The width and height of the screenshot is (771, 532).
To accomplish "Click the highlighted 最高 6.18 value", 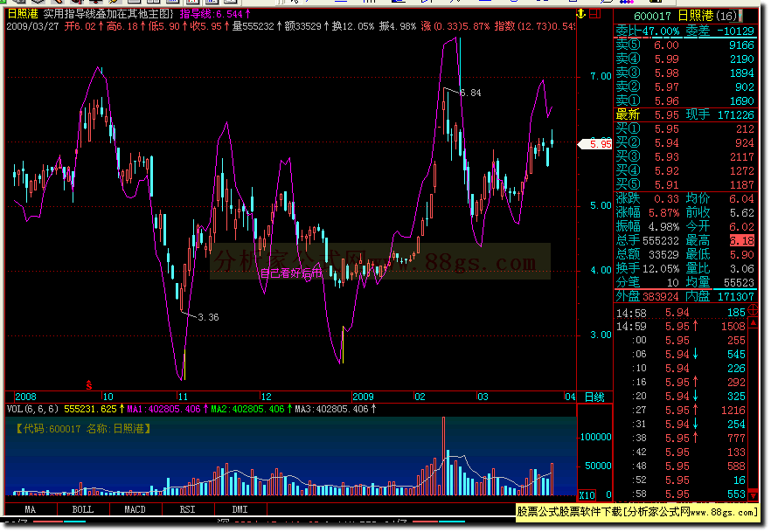I will tap(742, 241).
